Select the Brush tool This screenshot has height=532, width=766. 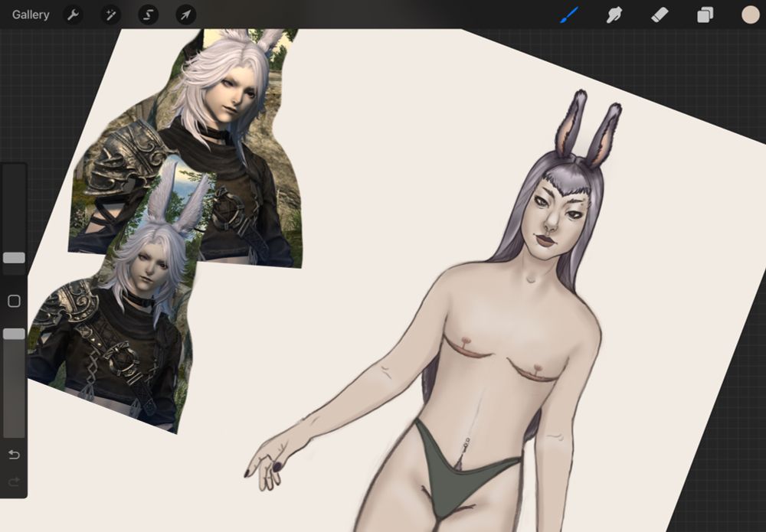[x=569, y=15]
